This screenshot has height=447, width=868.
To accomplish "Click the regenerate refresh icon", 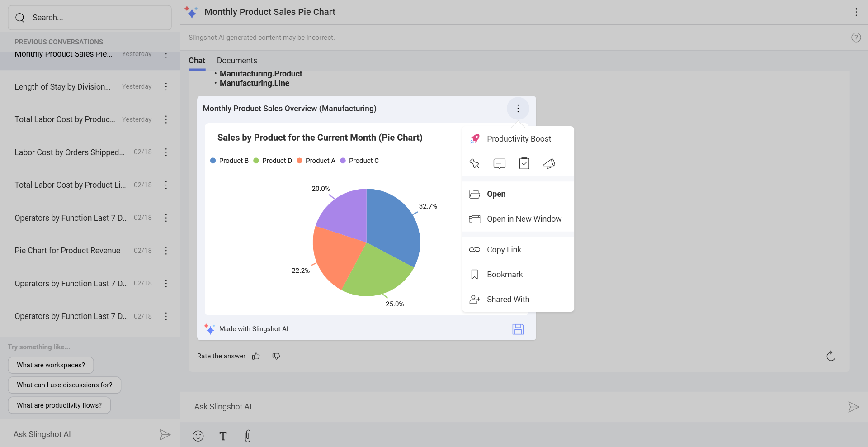I will pyautogui.click(x=831, y=356).
